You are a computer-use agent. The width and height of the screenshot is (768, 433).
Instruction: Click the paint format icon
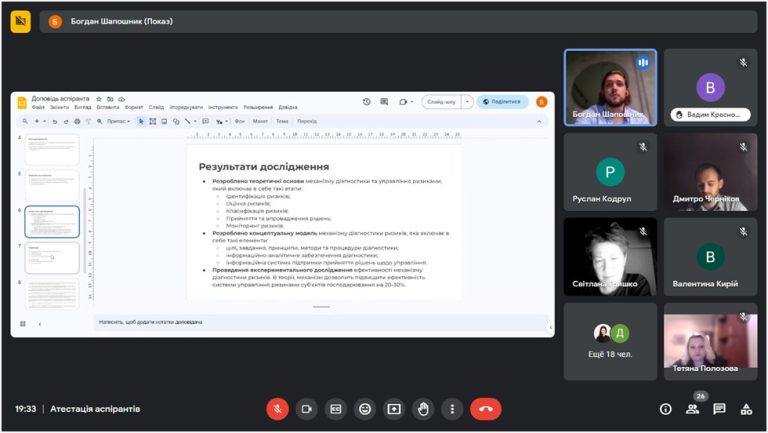[x=88, y=121]
